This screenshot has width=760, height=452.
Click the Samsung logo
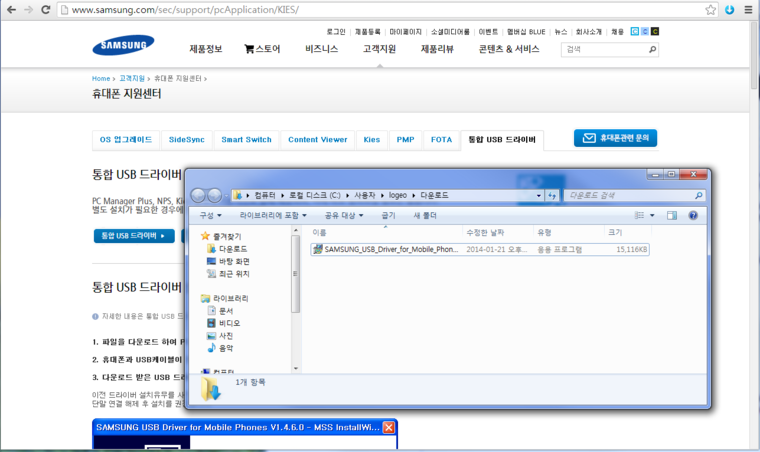(123, 45)
